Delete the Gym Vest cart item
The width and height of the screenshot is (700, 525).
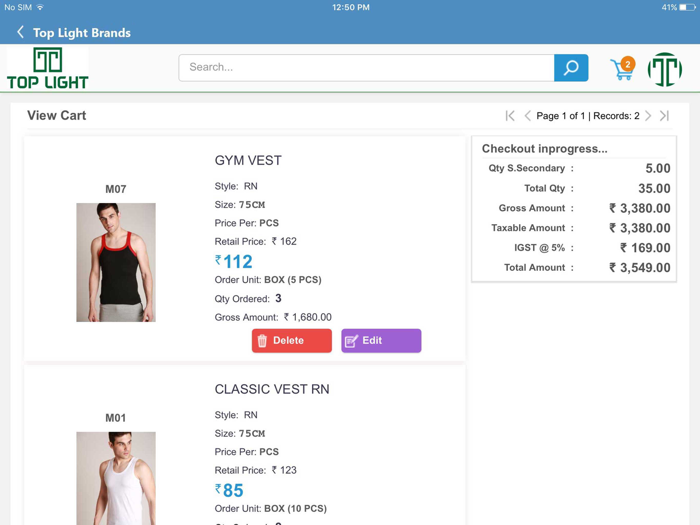[x=292, y=341]
